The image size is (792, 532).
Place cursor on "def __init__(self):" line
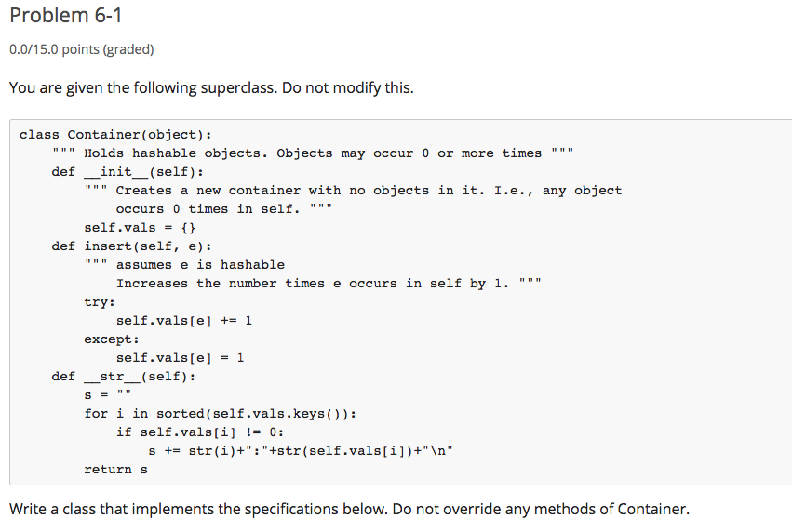point(128,172)
